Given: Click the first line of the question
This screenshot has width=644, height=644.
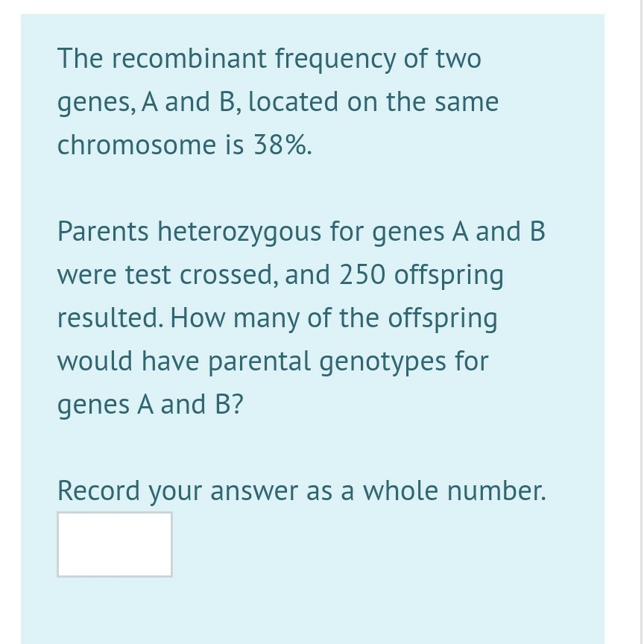Looking at the screenshot, I should tap(268, 57).
